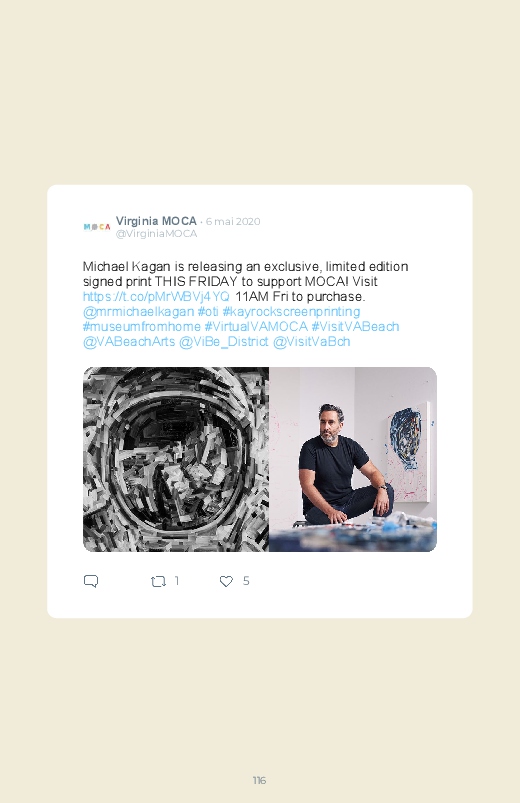Click the 6 mai 2020 date

coord(233,221)
